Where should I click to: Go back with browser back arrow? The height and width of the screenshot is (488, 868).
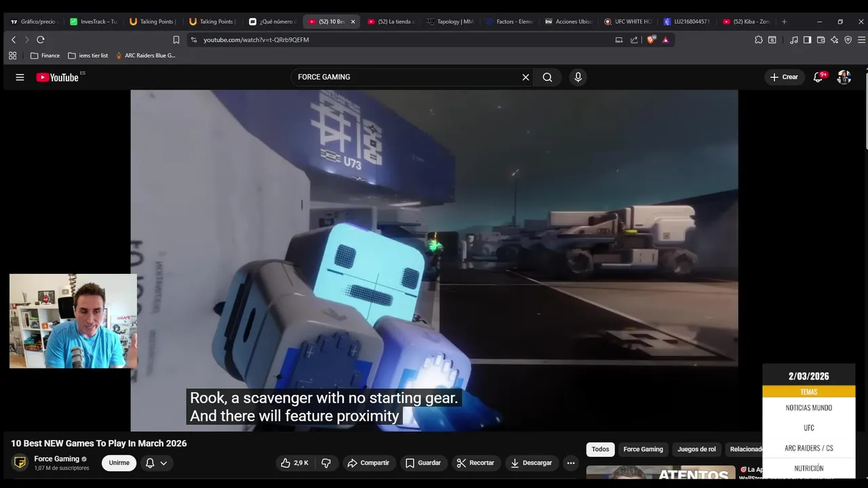tap(13, 40)
